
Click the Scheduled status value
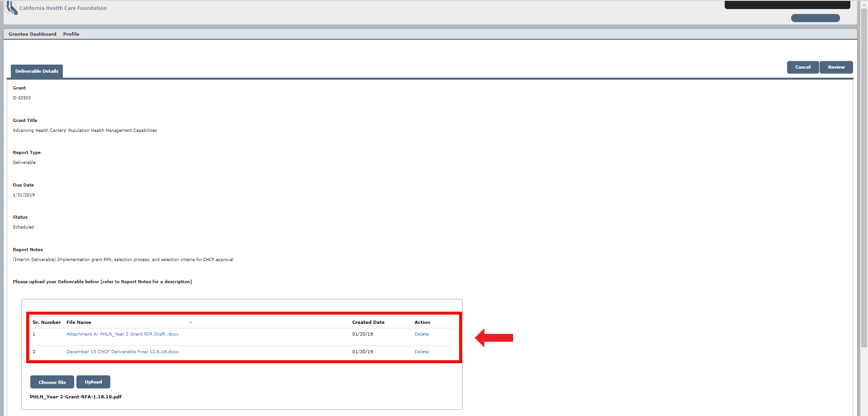pyautogui.click(x=24, y=227)
